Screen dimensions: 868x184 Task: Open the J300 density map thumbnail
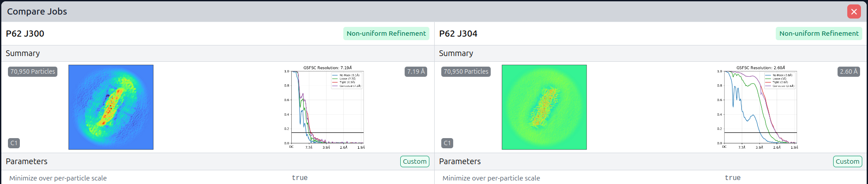(111, 107)
